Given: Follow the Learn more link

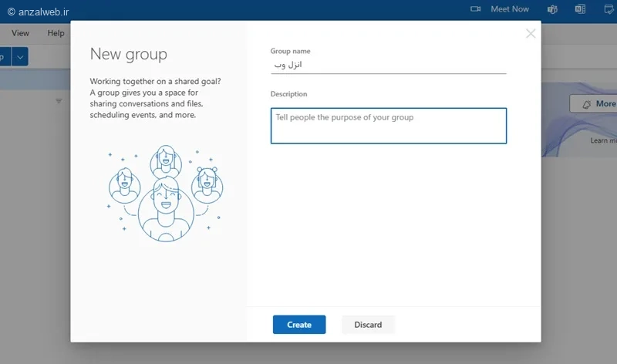Looking at the screenshot, I should coord(603,140).
